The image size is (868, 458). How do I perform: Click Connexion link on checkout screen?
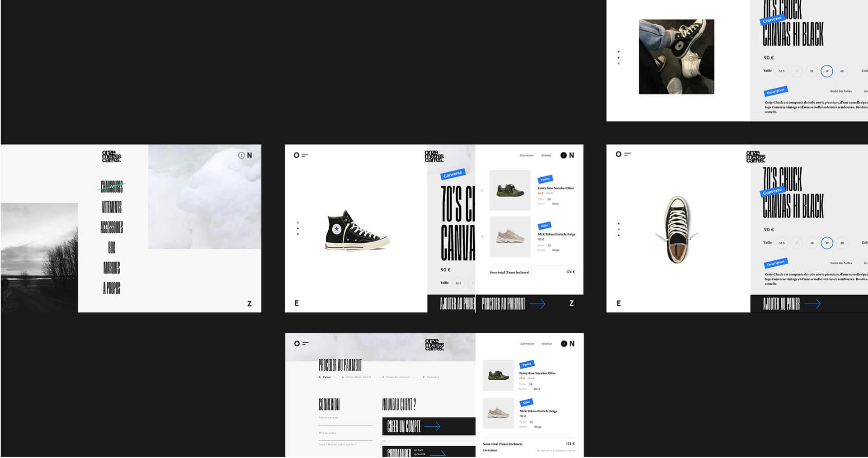(527, 344)
